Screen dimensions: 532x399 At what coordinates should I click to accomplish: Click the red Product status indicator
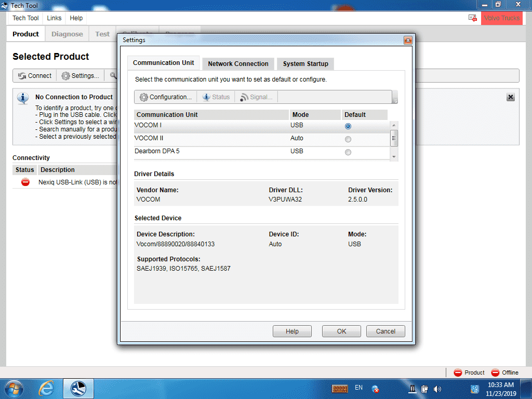(x=458, y=373)
